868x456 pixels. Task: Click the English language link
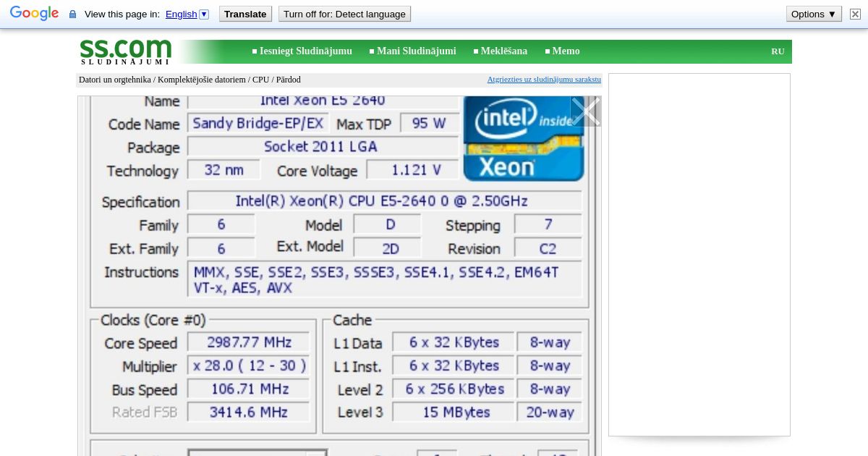pos(181,14)
